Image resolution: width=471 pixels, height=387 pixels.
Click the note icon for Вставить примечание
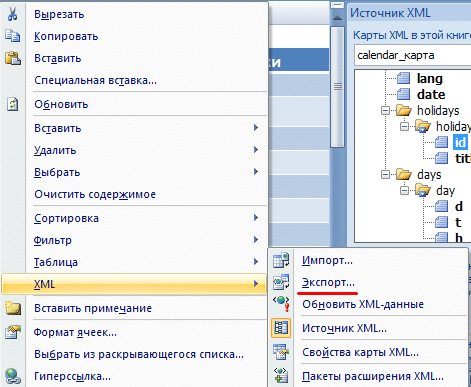[x=13, y=308]
